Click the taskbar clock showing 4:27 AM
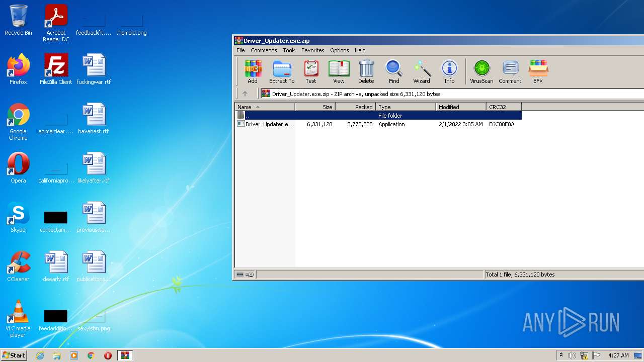Image resolution: width=644 pixels, height=362 pixels. point(618,355)
